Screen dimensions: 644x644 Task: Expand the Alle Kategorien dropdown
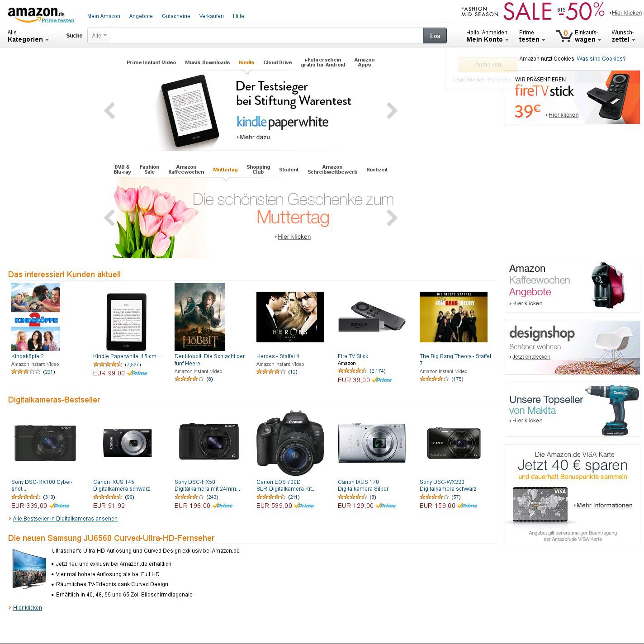[28, 36]
